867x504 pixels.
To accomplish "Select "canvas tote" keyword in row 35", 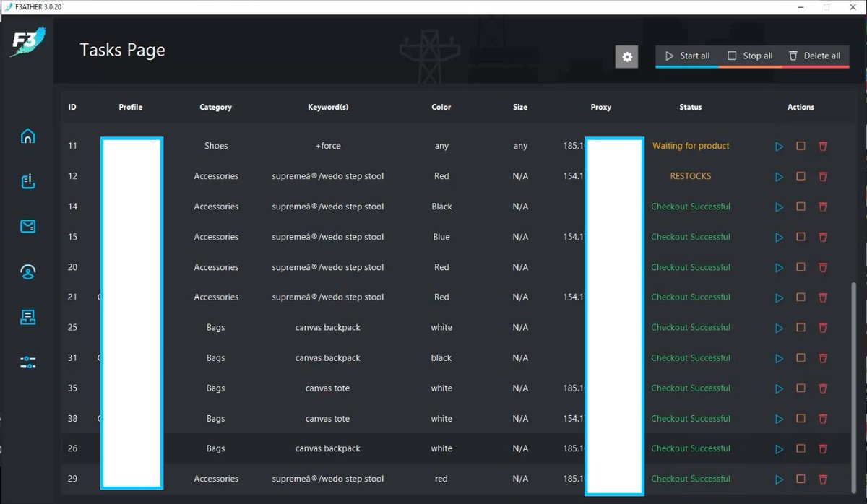I will tap(328, 388).
